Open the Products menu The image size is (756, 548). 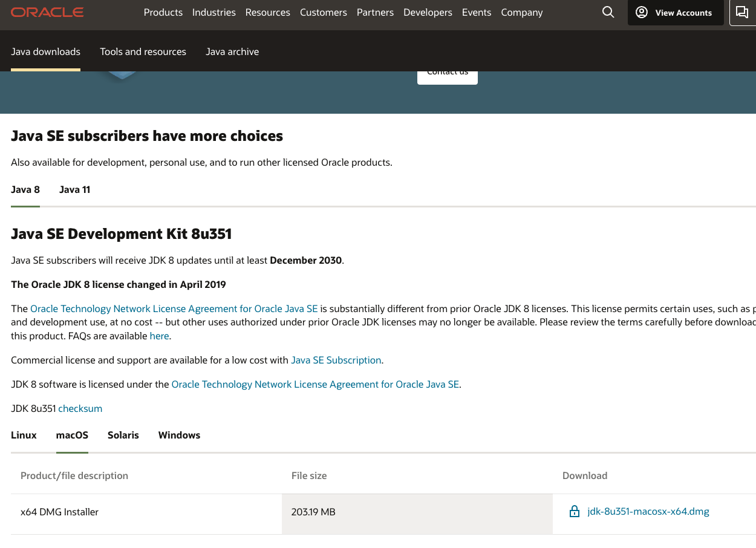tap(163, 12)
